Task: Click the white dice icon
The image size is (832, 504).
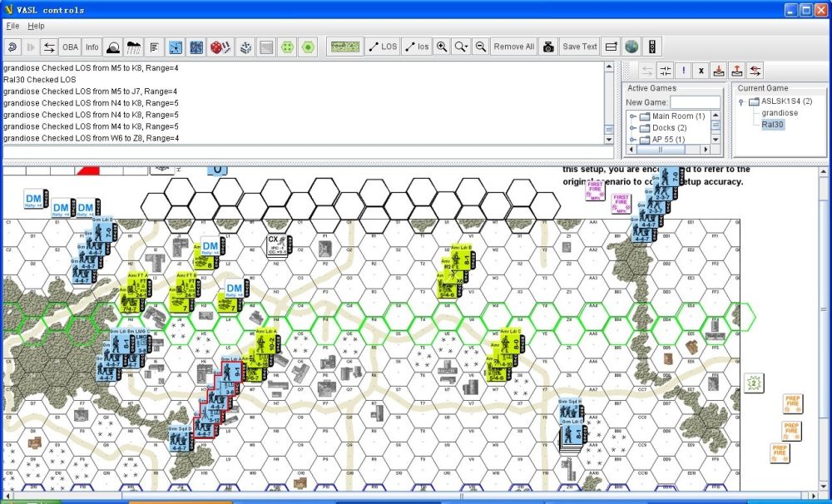Action: [245, 47]
